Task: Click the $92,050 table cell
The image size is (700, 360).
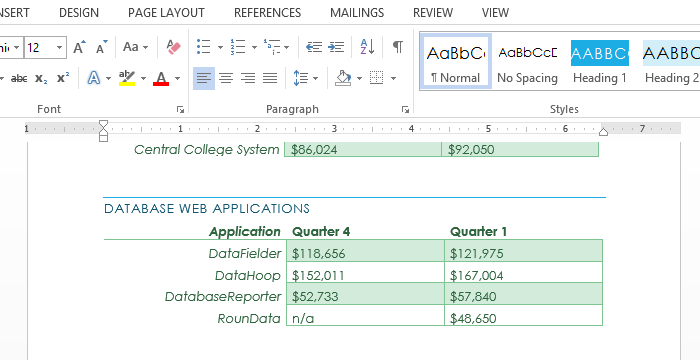Action: click(520, 150)
